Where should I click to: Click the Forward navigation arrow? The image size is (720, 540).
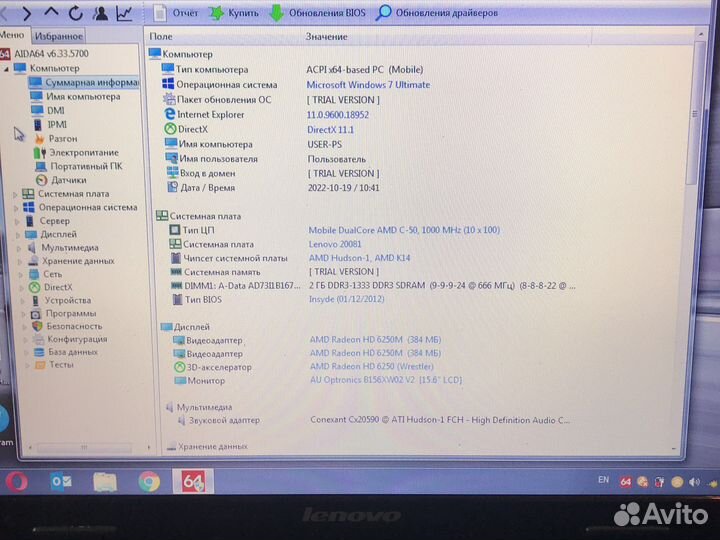click(27, 13)
